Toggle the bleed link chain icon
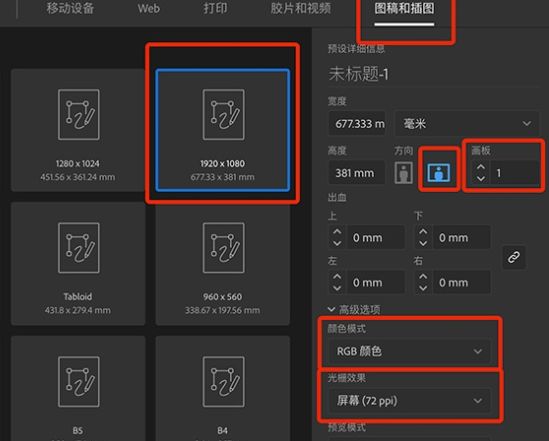Viewport: 549px width, 441px height. point(514,258)
